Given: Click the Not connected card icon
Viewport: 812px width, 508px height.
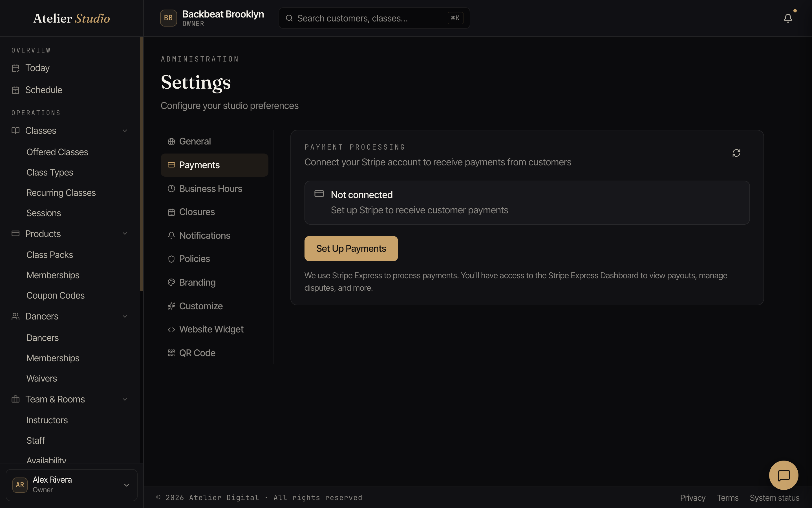Looking at the screenshot, I should [319, 194].
